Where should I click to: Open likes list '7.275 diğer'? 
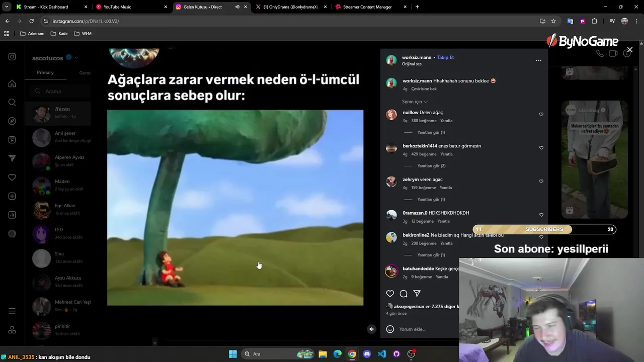(x=445, y=306)
